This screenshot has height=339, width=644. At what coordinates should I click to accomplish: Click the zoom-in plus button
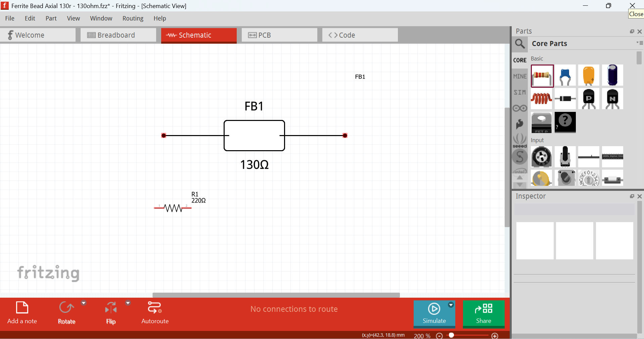coord(495,336)
